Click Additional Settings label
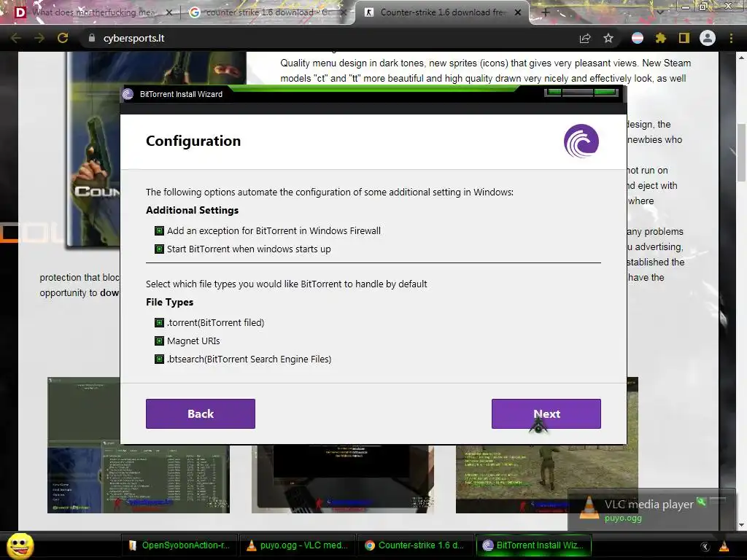This screenshot has height=560, width=747. point(192,211)
